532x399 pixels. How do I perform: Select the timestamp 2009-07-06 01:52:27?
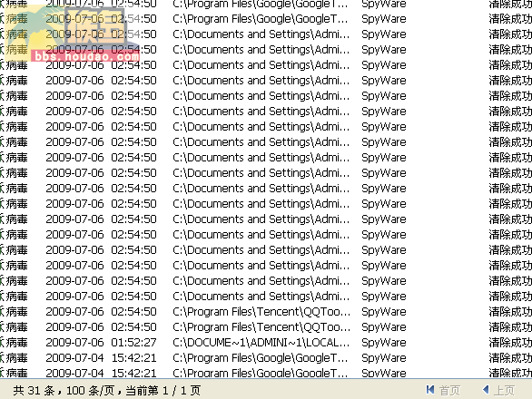(101, 343)
